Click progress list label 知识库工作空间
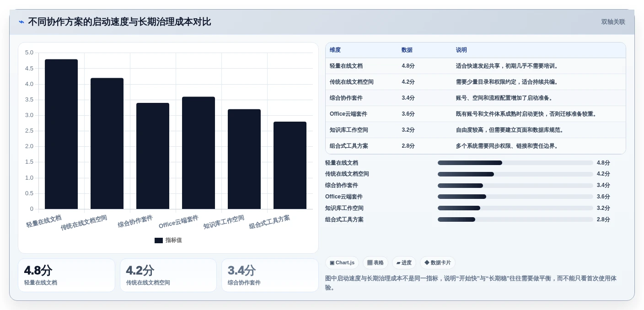 tap(344, 208)
